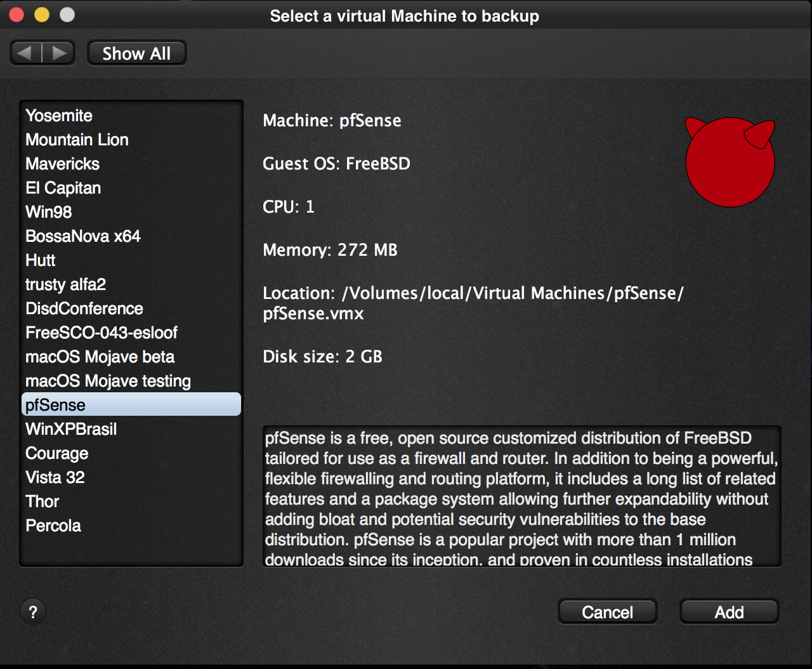Select the DisdConference machine
Viewport: 812px width, 669px height.
(131, 308)
